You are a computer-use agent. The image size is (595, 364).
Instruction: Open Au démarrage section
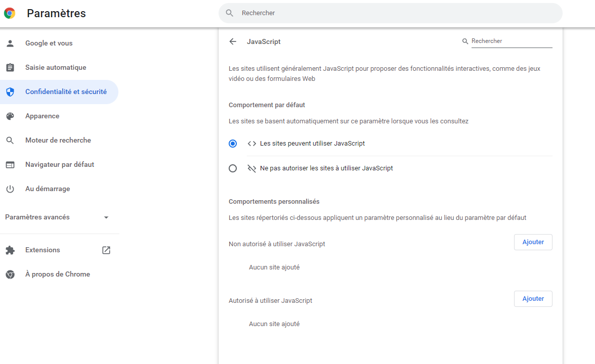click(59, 189)
